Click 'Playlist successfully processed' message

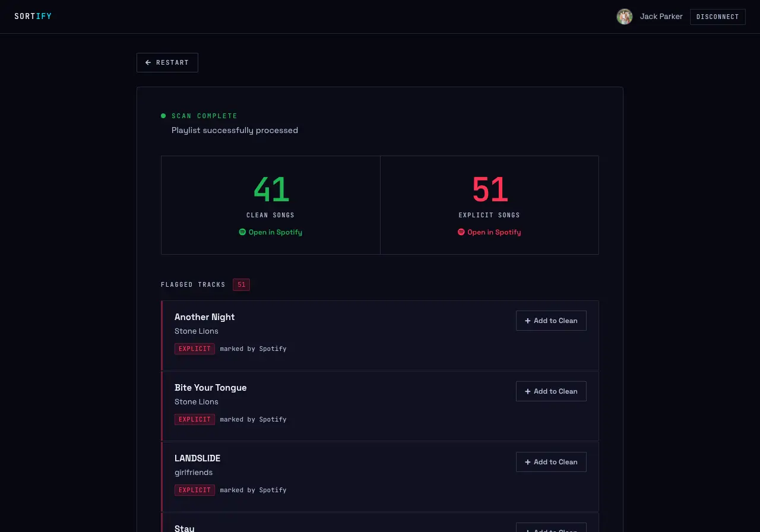235,130
